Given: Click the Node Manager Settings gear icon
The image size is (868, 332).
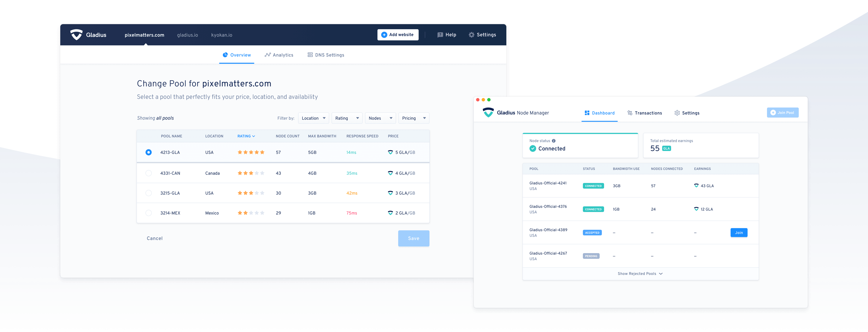Looking at the screenshot, I should [x=677, y=113].
